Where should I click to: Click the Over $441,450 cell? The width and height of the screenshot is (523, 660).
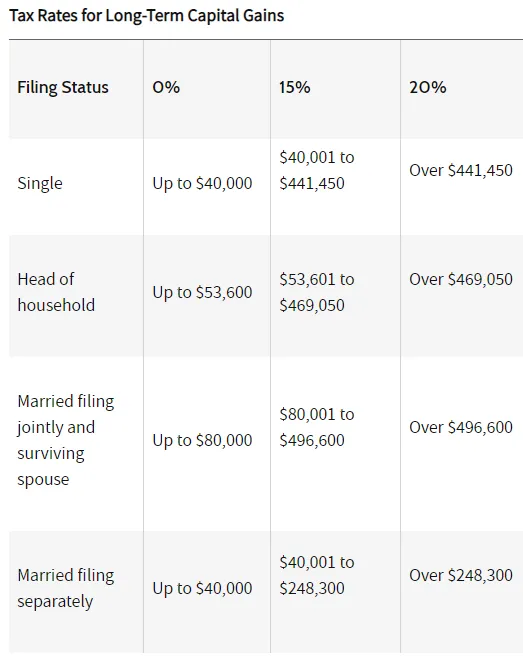click(461, 170)
